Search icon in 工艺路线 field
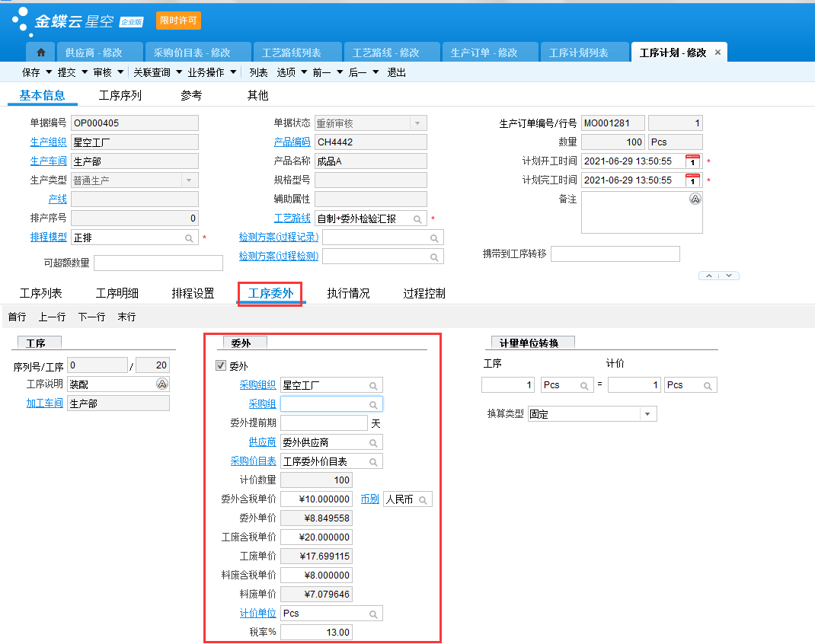The height and width of the screenshot is (644, 815). 417,219
